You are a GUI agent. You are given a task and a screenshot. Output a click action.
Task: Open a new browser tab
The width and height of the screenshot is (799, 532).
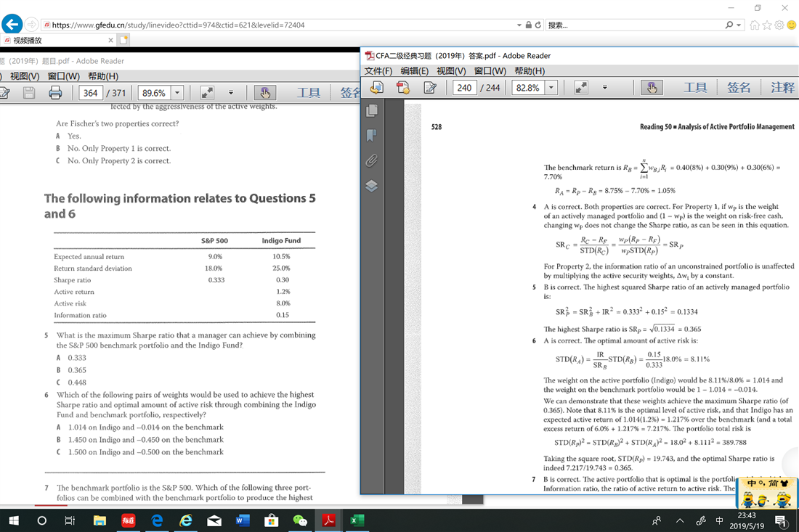pos(123,40)
